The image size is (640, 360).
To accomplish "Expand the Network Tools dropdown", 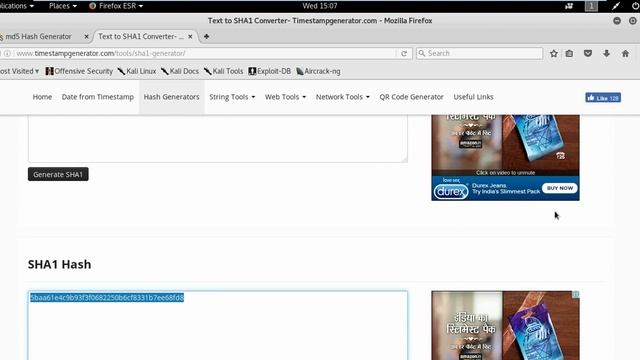I will tap(342, 97).
